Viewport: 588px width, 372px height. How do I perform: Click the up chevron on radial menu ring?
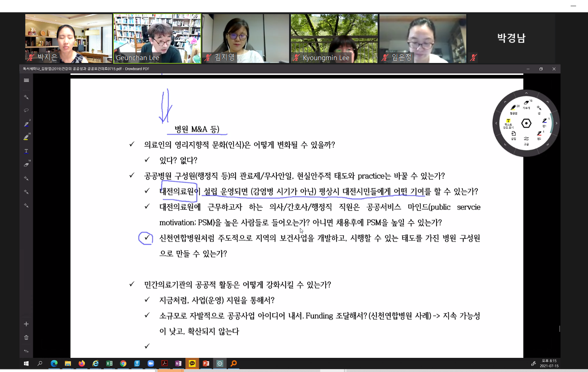(526, 93)
